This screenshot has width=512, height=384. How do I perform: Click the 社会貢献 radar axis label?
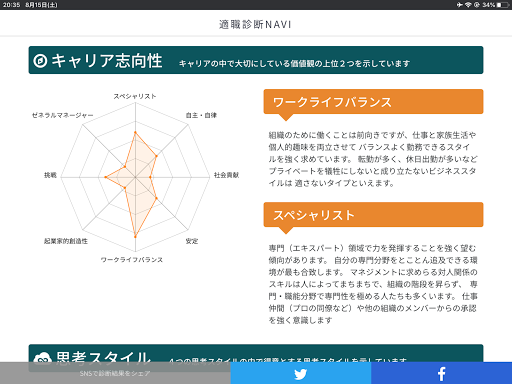point(226,175)
